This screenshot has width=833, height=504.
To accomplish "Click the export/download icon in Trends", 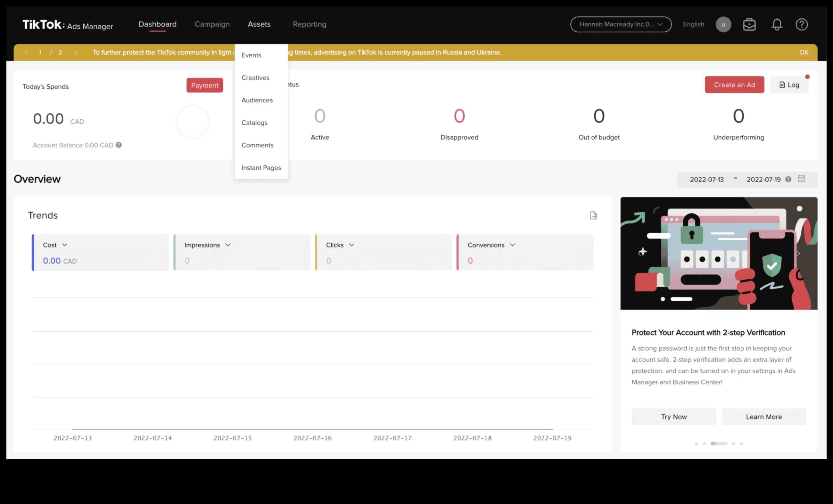I will coord(593,215).
